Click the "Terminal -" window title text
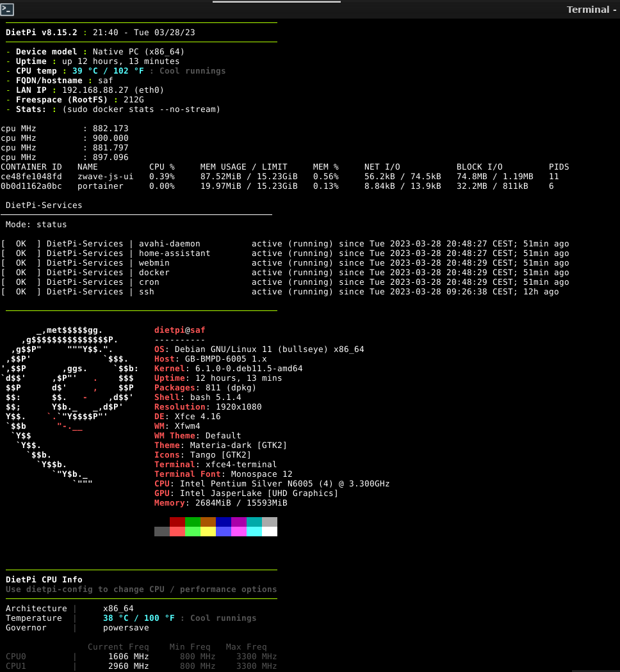 (591, 10)
